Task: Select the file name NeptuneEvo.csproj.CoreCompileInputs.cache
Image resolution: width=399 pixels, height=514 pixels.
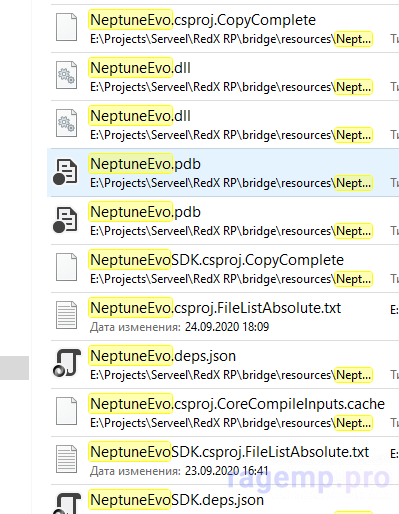Action: tap(237, 404)
